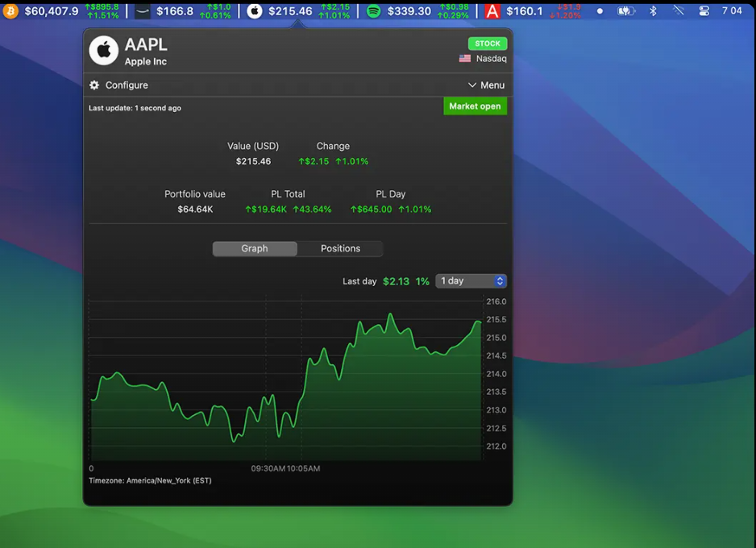This screenshot has width=756, height=548.
Task: Click the Timezone America/New_York label
Action: click(150, 480)
